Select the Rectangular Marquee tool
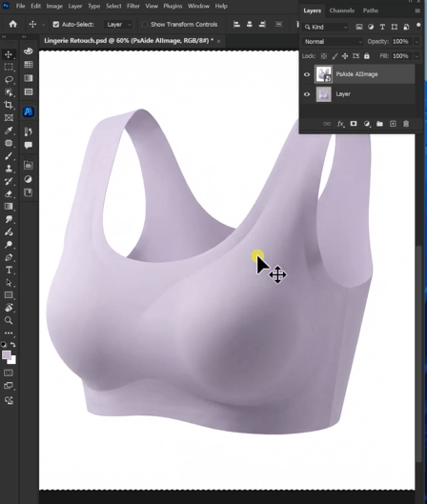Screen dimensions: 427x504 tap(9, 67)
